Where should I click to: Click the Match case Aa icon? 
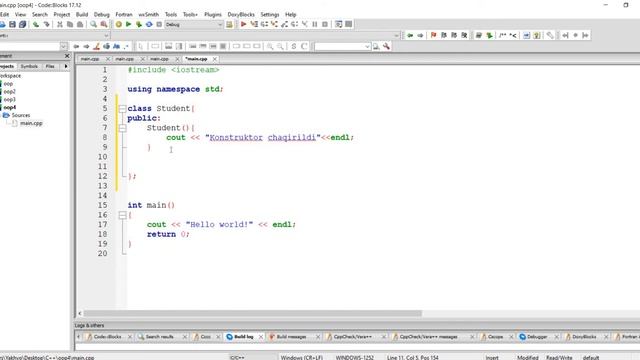point(116,47)
